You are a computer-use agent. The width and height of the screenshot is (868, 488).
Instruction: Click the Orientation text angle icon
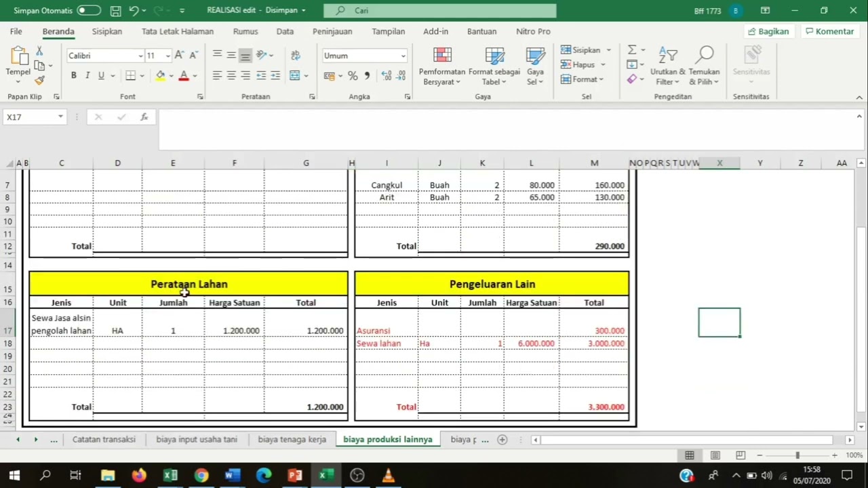pos(261,56)
